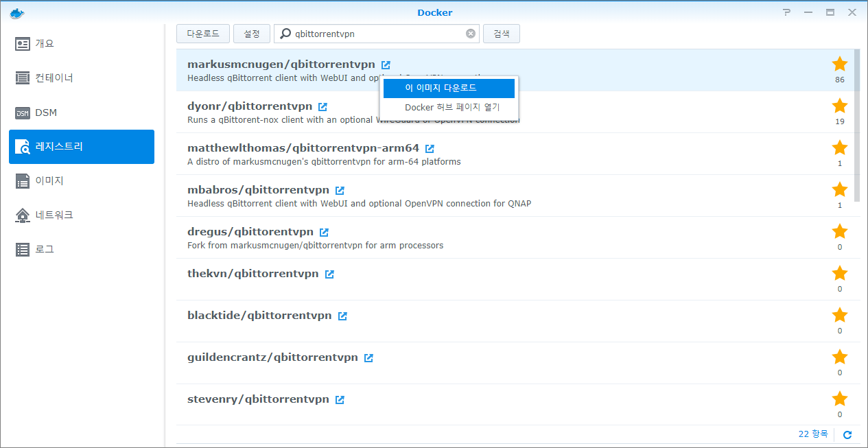Select 레지스트리 in sidebar
The height and width of the screenshot is (448, 868).
[82, 147]
